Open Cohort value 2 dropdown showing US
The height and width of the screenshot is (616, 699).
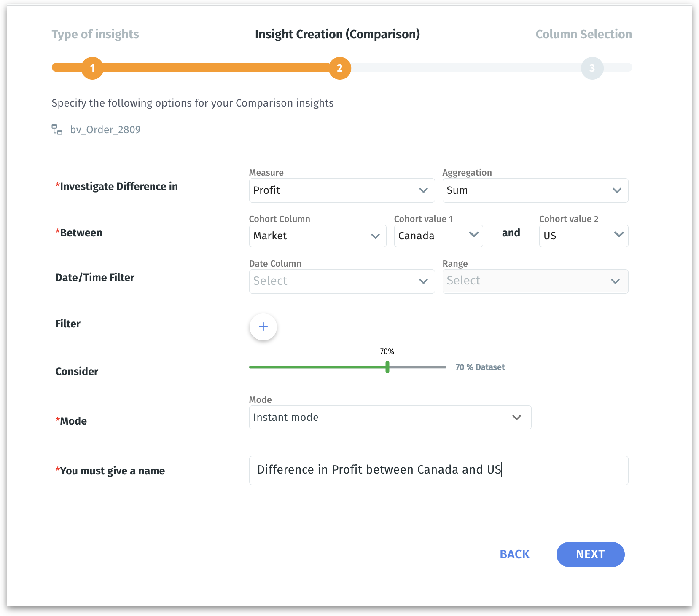point(583,236)
